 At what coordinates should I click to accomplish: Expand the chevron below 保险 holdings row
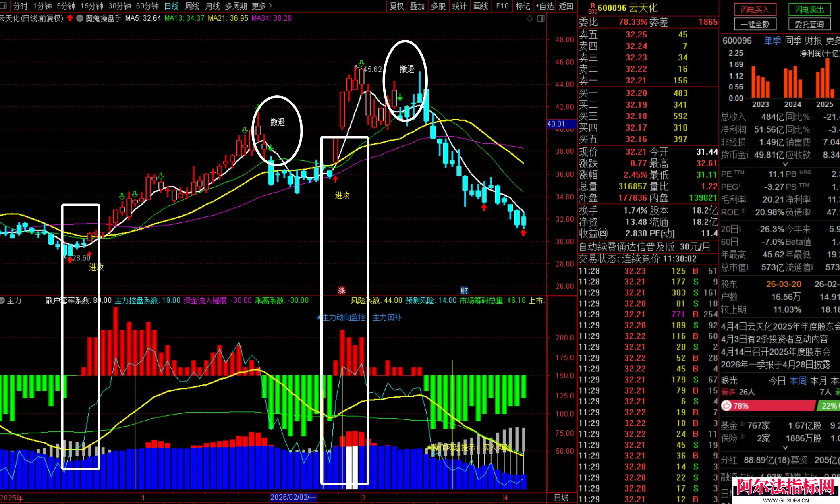point(785,448)
